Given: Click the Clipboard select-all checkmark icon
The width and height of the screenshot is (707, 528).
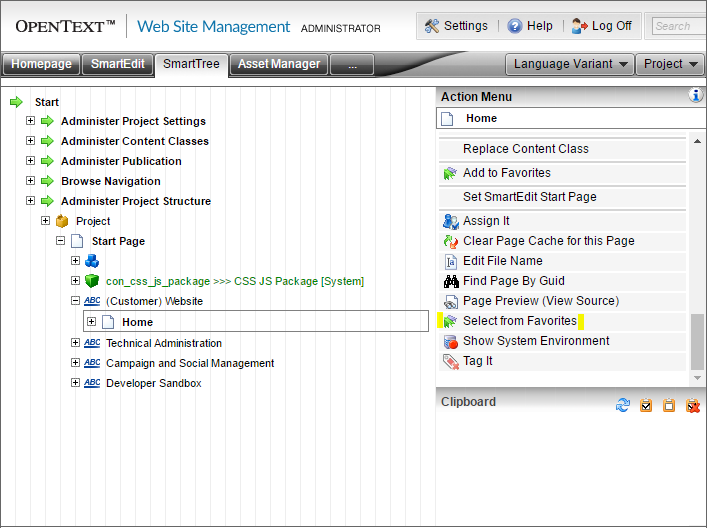Looking at the screenshot, I should [646, 405].
